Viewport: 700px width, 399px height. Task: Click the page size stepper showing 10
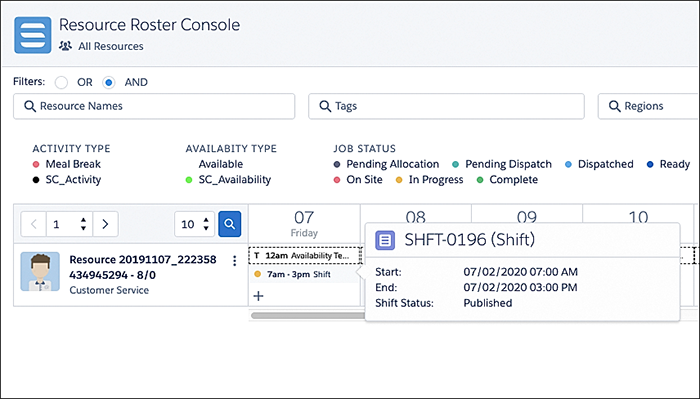(x=194, y=224)
